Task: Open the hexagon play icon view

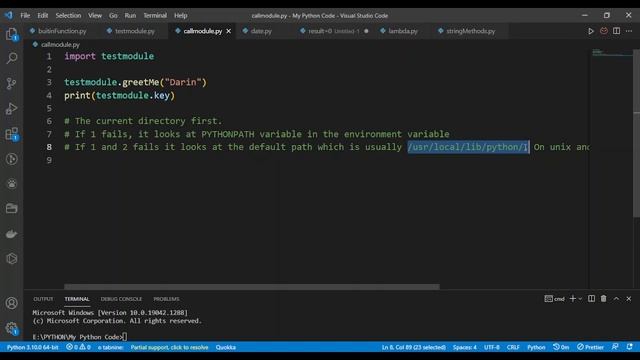Action: point(11,258)
